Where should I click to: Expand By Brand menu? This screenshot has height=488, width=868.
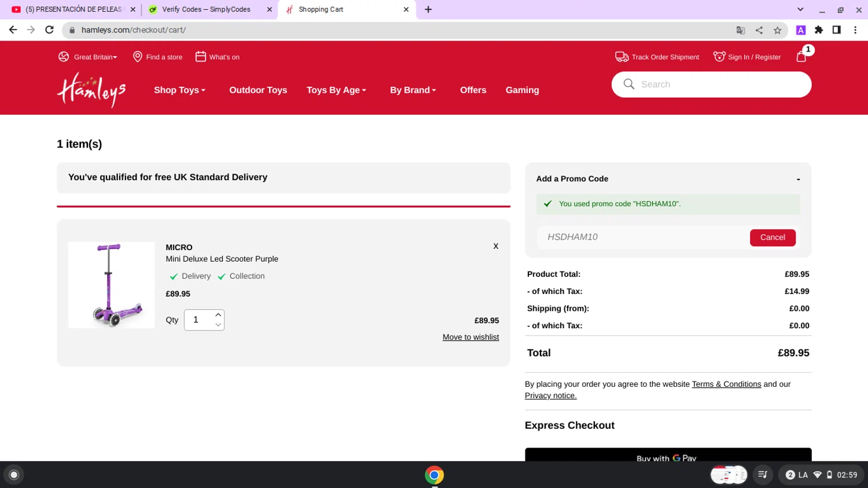(413, 90)
